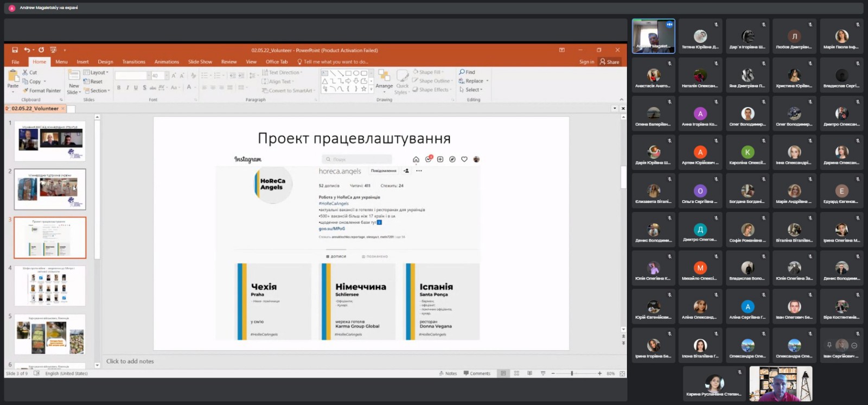This screenshot has width=868, height=405.
Task: Click the Share button
Action: click(610, 62)
